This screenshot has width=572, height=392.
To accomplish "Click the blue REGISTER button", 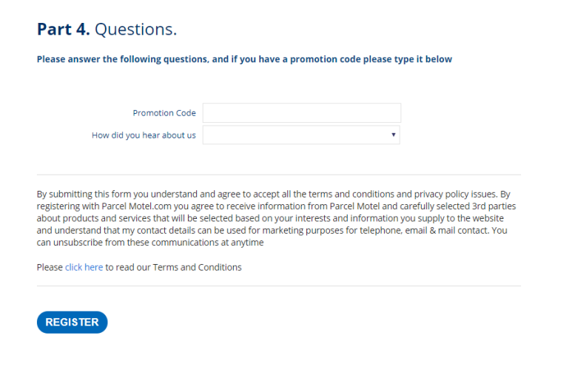I will pos(73,322).
